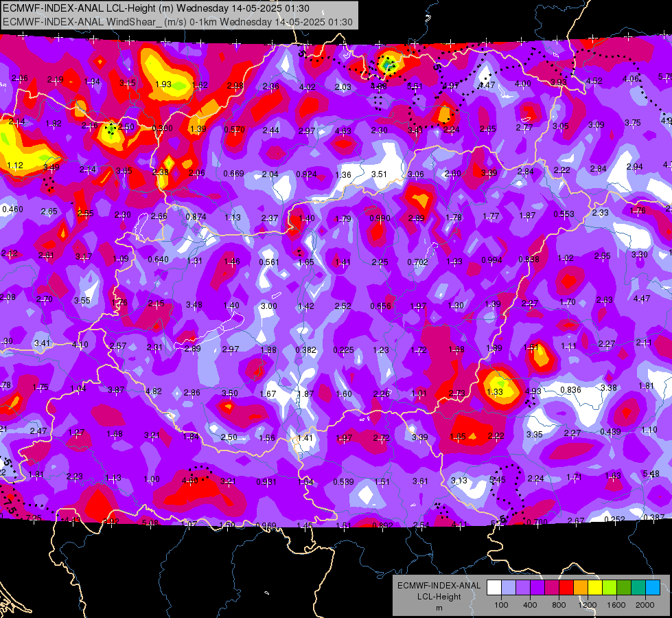The height and width of the screenshot is (618, 672).
Task: Click the grid value 3.55
Action: coord(82,301)
